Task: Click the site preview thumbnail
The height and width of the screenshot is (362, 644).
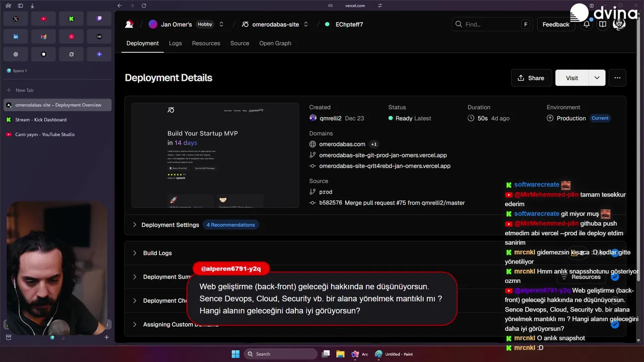Action: tap(215, 155)
